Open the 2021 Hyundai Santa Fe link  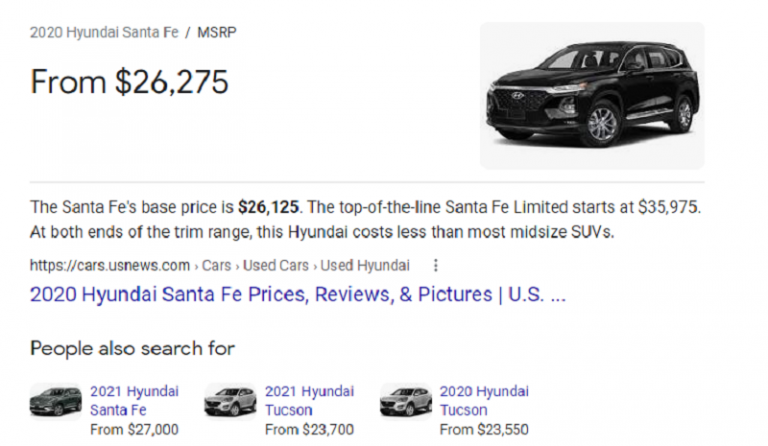pyautogui.click(x=134, y=400)
